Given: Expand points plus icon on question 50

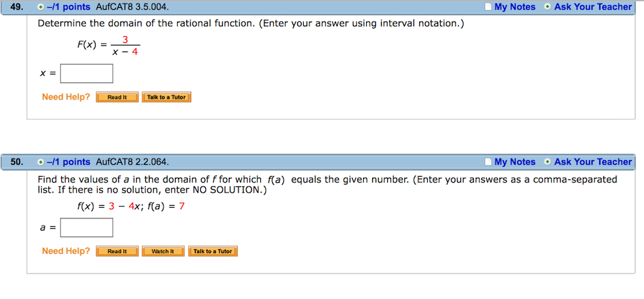Looking at the screenshot, I should point(40,162).
